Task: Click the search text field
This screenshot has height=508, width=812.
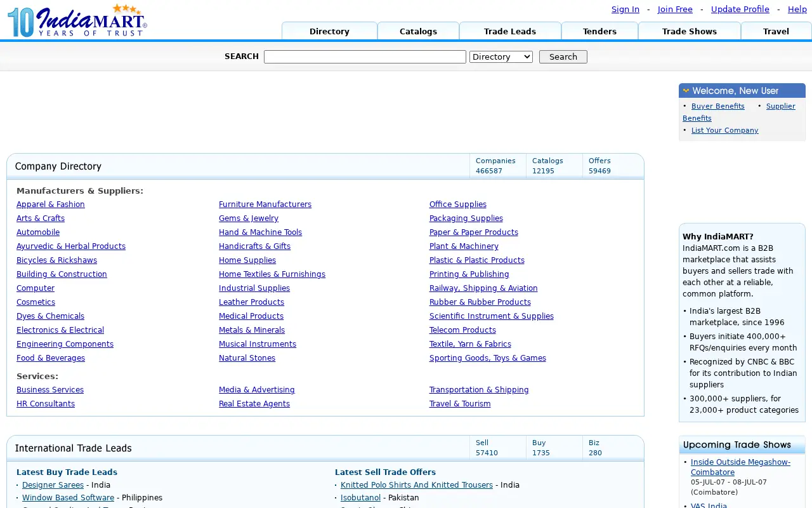Action: (x=365, y=57)
